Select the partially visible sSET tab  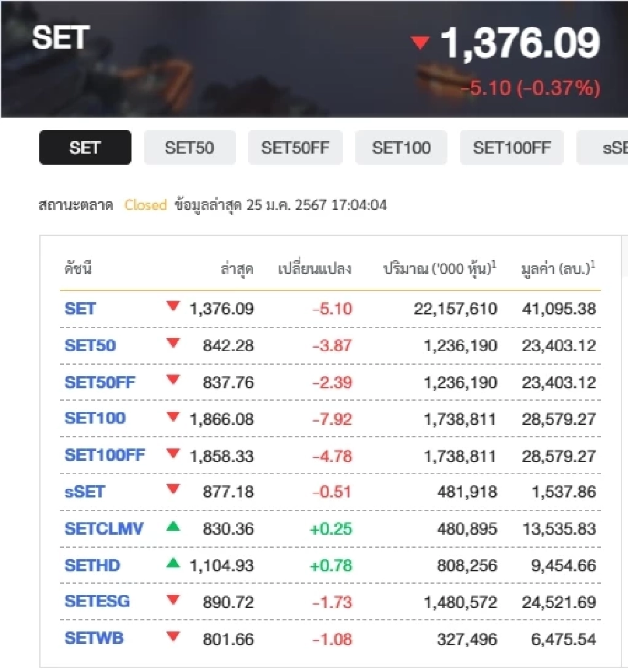(x=614, y=147)
